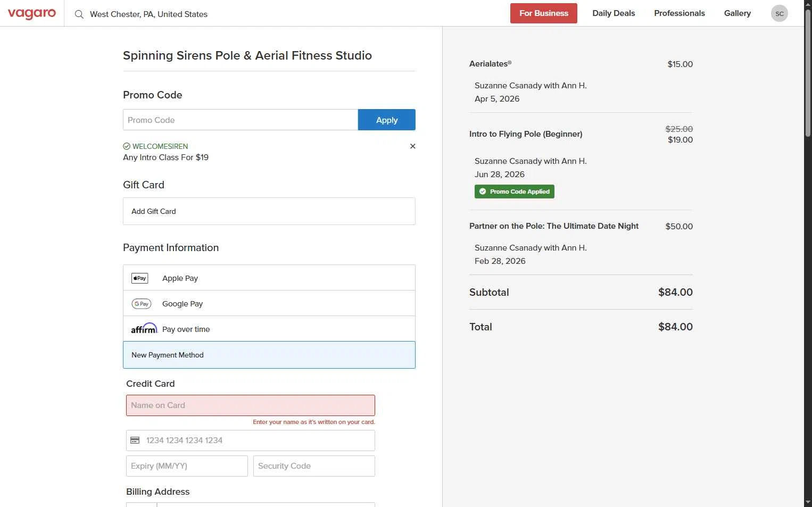The image size is (812, 507).
Task: Click the search magnifier icon
Action: [79, 14]
